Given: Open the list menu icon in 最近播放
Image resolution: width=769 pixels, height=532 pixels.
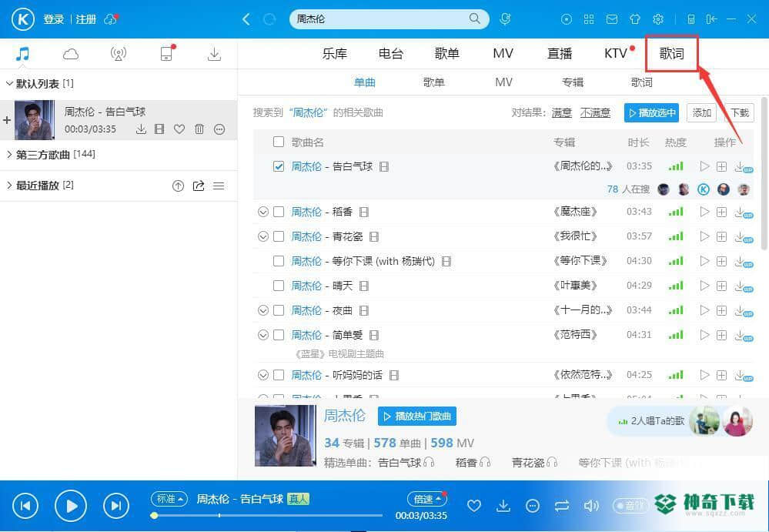Looking at the screenshot, I should click(x=219, y=186).
